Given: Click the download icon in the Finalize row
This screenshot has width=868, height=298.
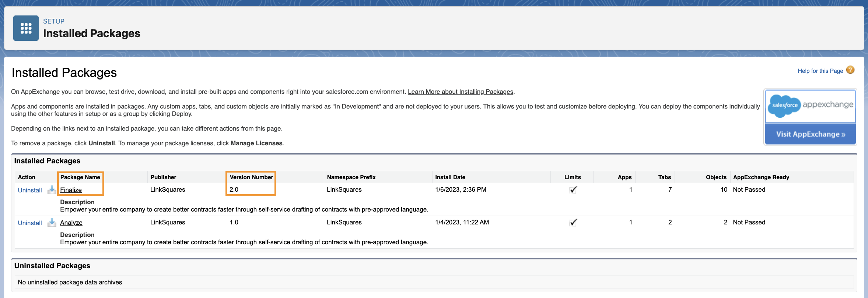Looking at the screenshot, I should coord(52,190).
